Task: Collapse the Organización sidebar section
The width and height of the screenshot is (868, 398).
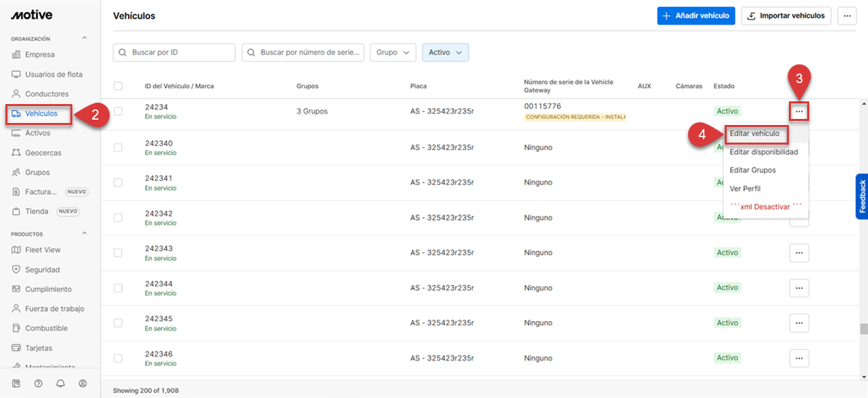Action: point(85,39)
